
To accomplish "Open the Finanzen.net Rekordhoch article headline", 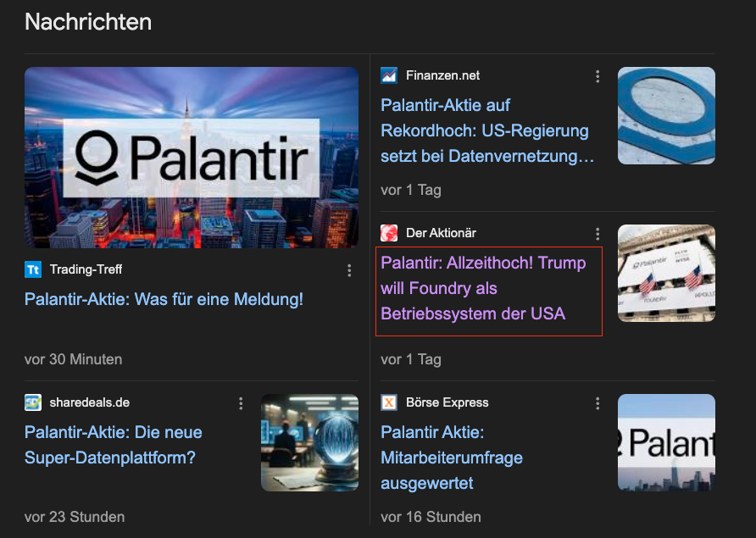I will click(x=487, y=130).
